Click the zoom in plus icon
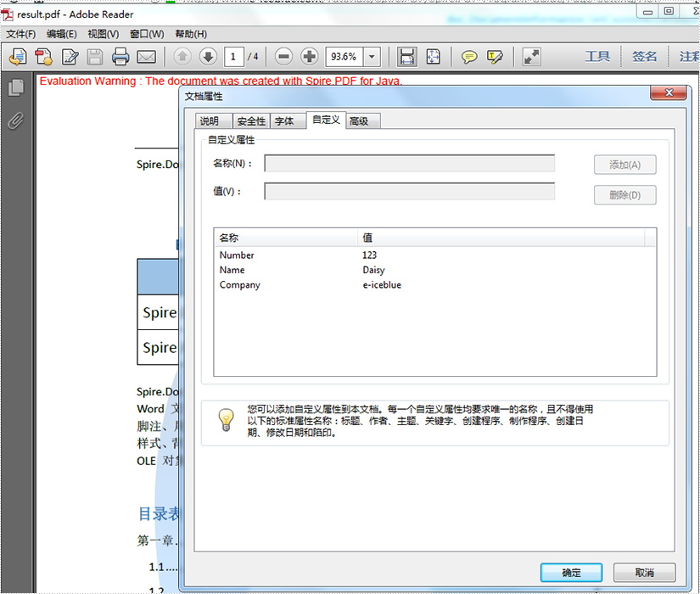700x594 pixels. (x=310, y=57)
